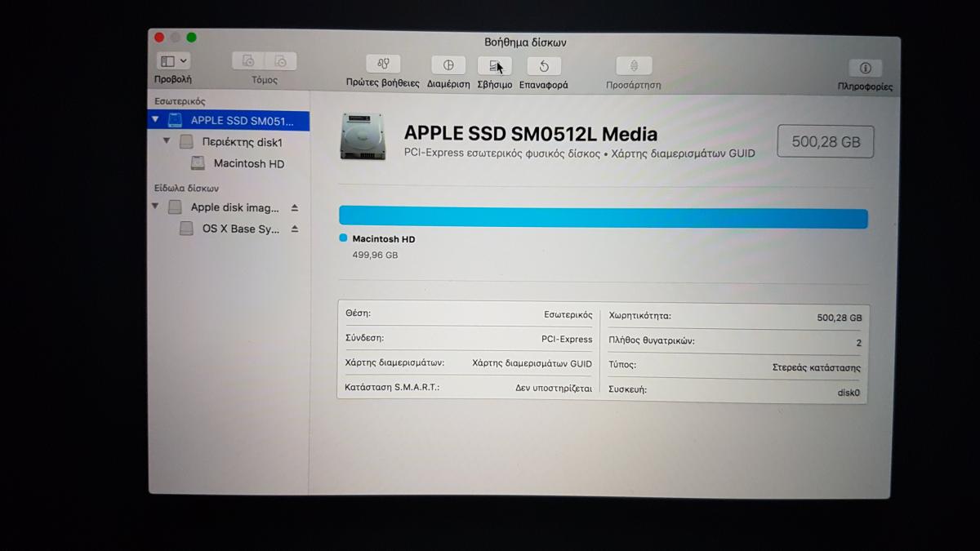Click the Είδωλα δίσκων sidebar header
This screenshot has height=551, width=980.
186,188
